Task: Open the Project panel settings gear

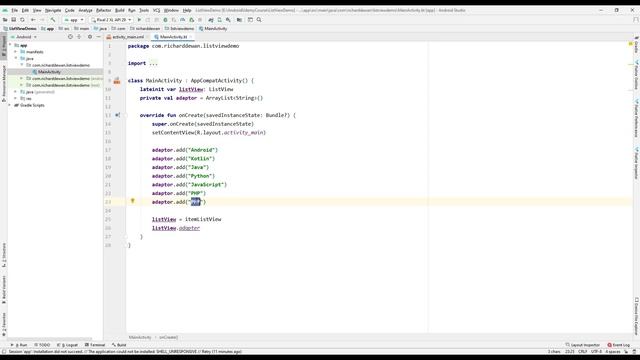Action: pyautogui.click(x=90, y=37)
